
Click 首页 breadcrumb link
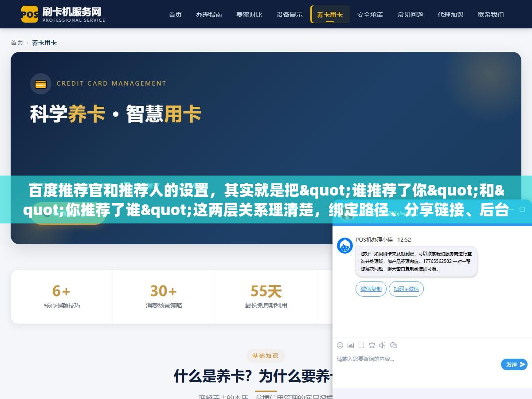click(17, 43)
